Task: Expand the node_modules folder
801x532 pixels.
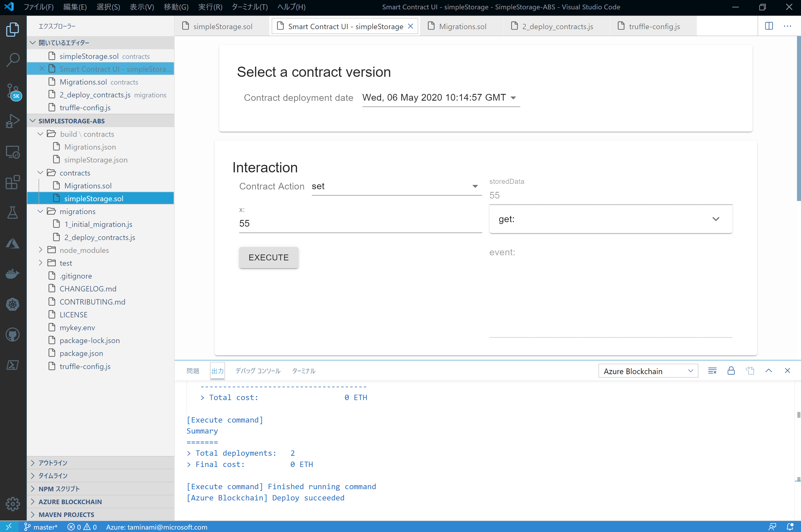Action: coord(84,250)
